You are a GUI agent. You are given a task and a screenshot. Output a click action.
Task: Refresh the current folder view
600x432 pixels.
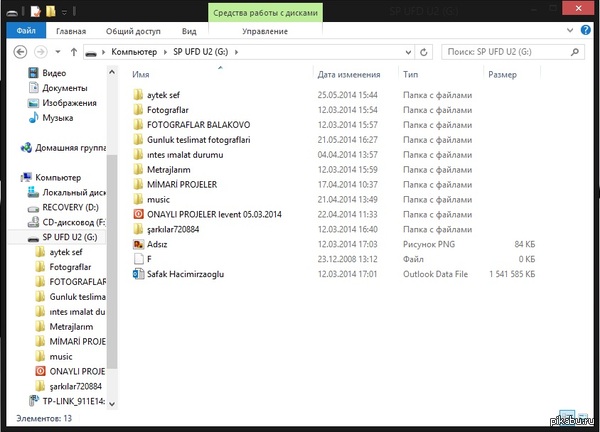pos(424,52)
